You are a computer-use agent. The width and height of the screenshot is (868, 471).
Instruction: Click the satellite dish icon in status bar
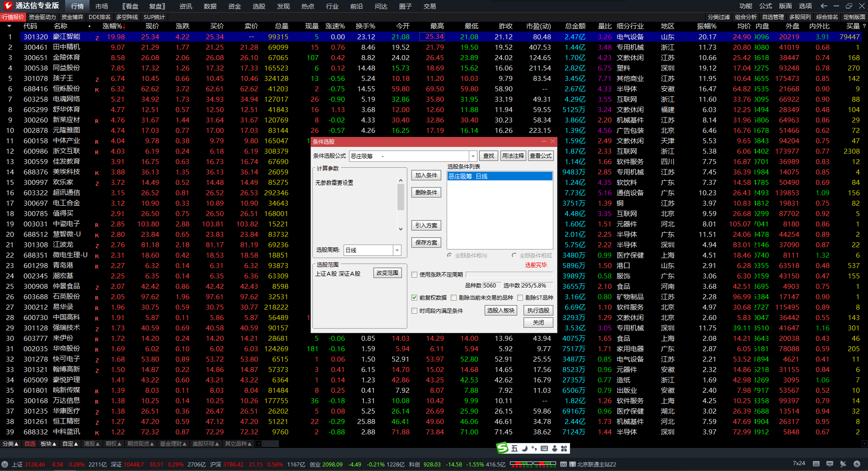(x=843, y=464)
